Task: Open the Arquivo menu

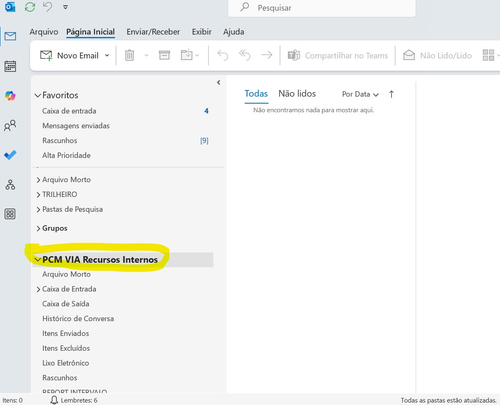Action: point(44,32)
